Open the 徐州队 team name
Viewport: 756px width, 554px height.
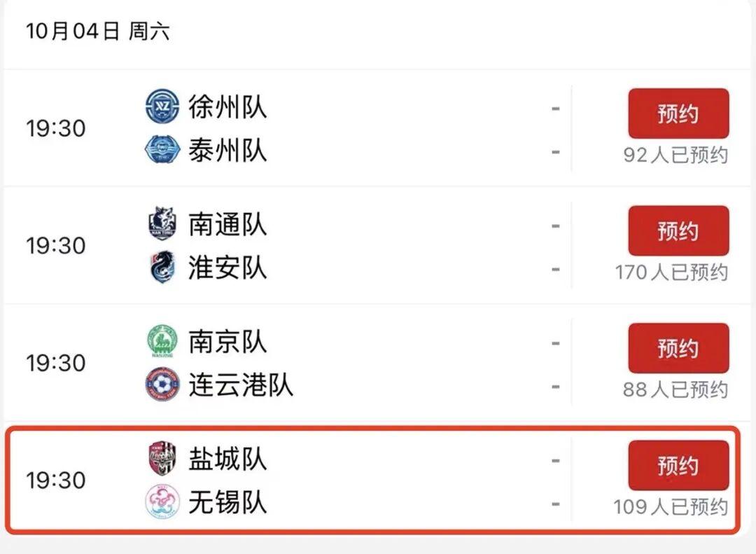(227, 106)
